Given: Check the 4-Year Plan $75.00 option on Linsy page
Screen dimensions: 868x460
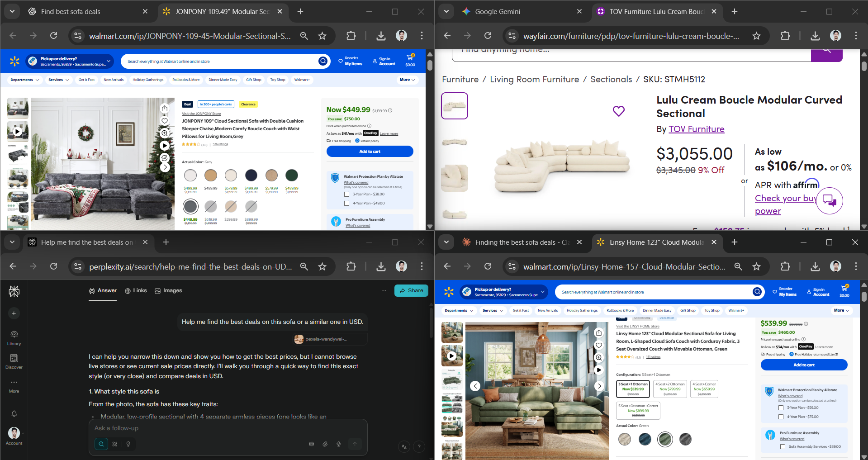Looking at the screenshot, I should click(781, 416).
